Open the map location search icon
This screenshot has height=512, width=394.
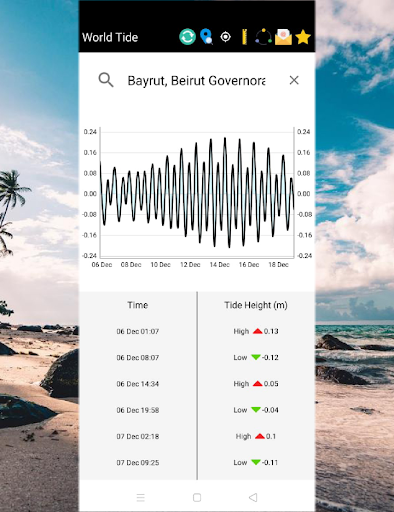tap(206, 37)
